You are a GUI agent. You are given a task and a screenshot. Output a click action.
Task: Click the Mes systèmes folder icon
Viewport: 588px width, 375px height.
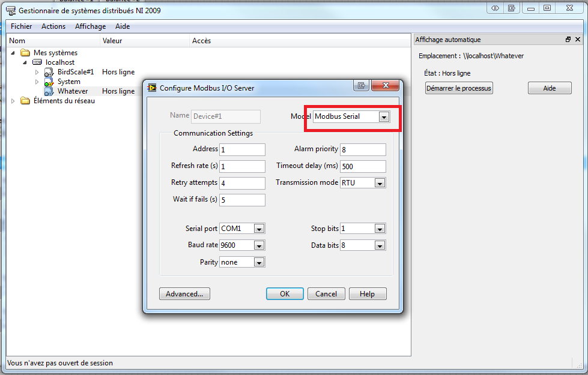25,52
